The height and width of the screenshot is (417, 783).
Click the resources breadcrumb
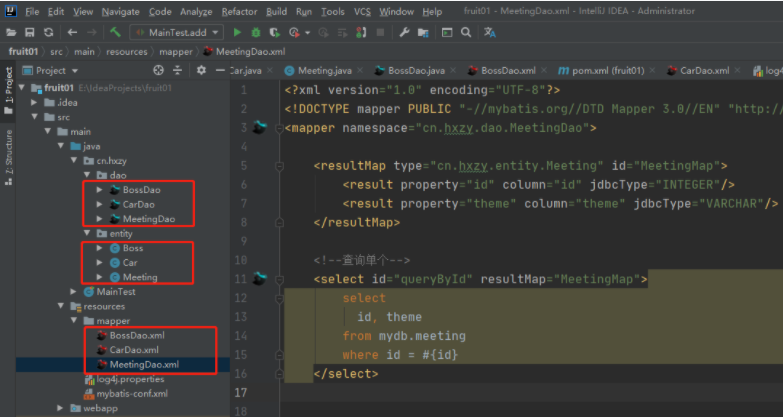point(126,51)
